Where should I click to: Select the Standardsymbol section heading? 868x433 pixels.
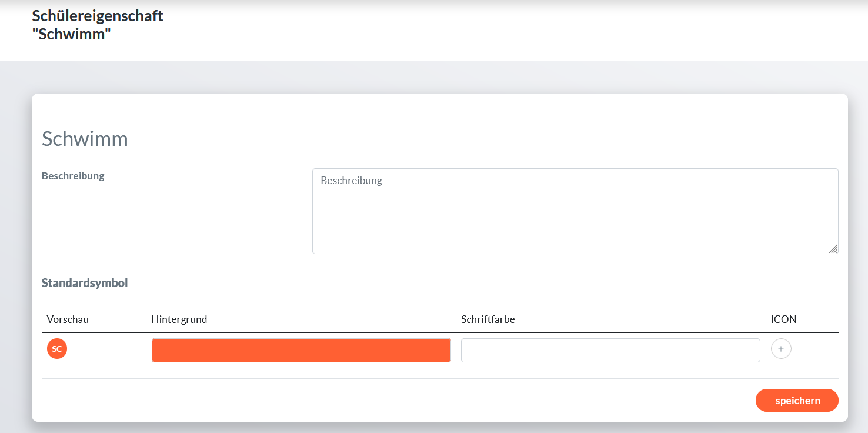[x=85, y=283]
